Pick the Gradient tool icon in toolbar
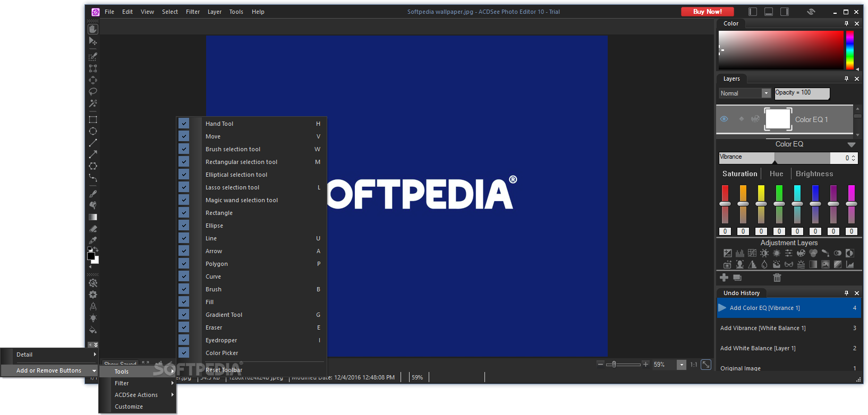Viewport: 868px width, 415px height. click(93, 217)
